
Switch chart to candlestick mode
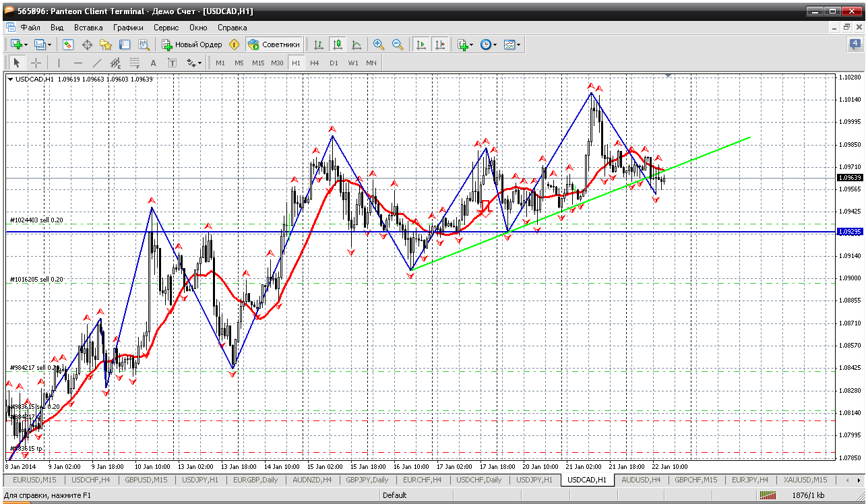(x=338, y=44)
